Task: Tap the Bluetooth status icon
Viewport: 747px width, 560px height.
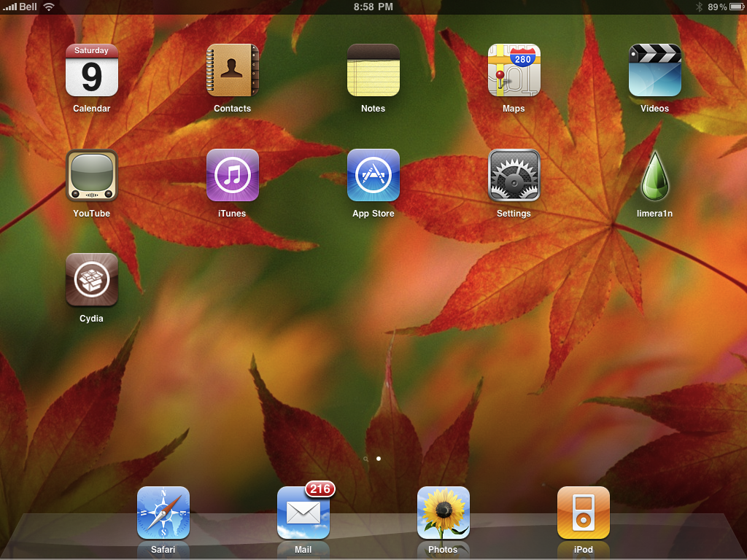Action: point(699,7)
